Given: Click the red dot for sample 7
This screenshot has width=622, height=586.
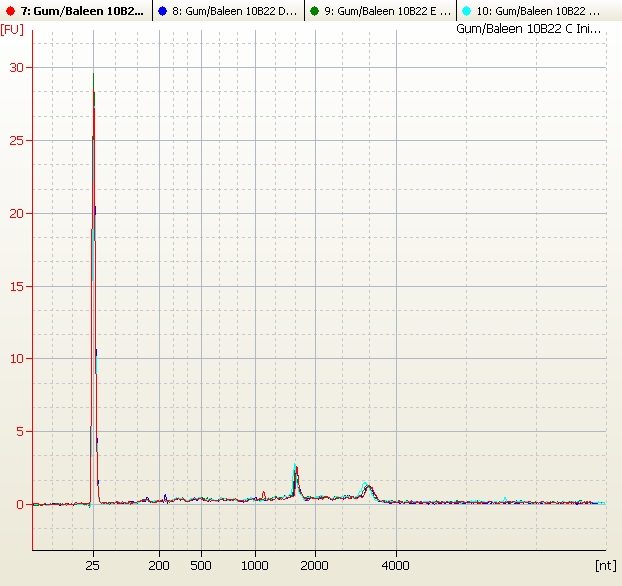Looking at the screenshot, I should click(x=11, y=11).
